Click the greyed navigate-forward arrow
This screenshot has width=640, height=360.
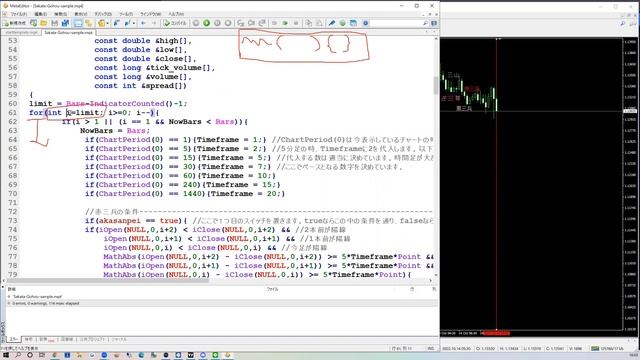(x=154, y=23)
